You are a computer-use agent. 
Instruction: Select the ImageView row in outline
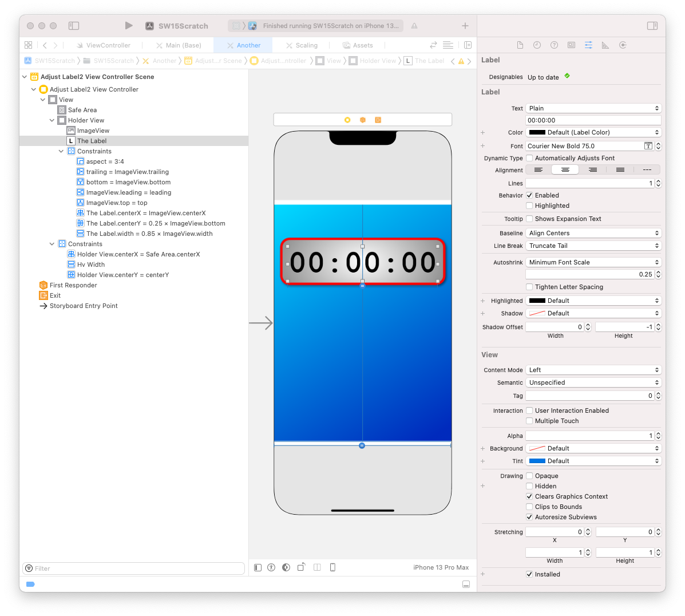click(134, 131)
